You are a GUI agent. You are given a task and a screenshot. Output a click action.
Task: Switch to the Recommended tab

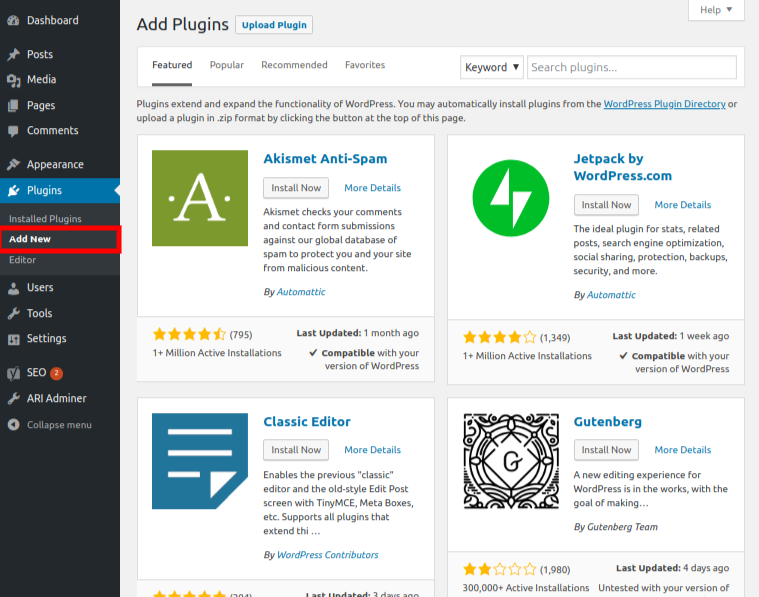(x=294, y=65)
